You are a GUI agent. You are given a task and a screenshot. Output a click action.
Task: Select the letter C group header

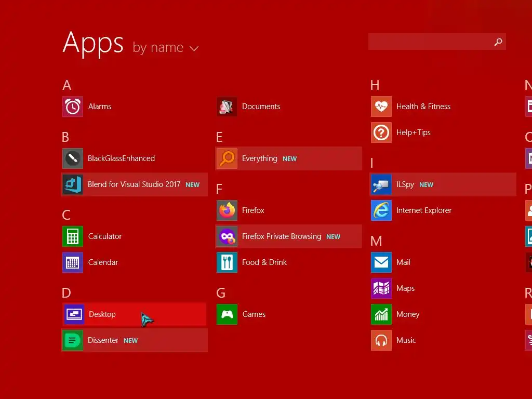[x=66, y=215]
